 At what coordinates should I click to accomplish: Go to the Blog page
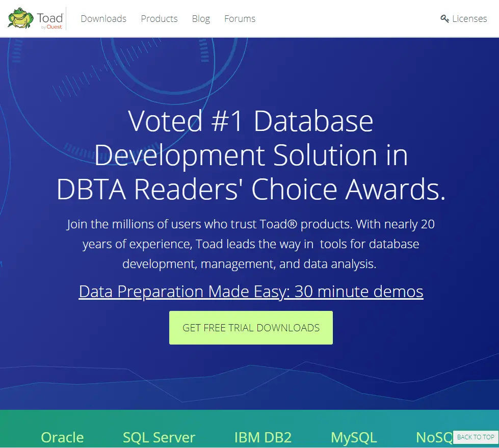click(201, 19)
